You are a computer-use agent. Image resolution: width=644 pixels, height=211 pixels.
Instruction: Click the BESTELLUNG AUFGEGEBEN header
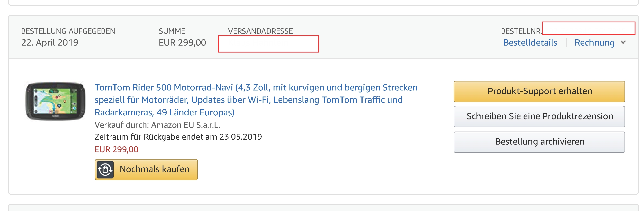[68, 31]
